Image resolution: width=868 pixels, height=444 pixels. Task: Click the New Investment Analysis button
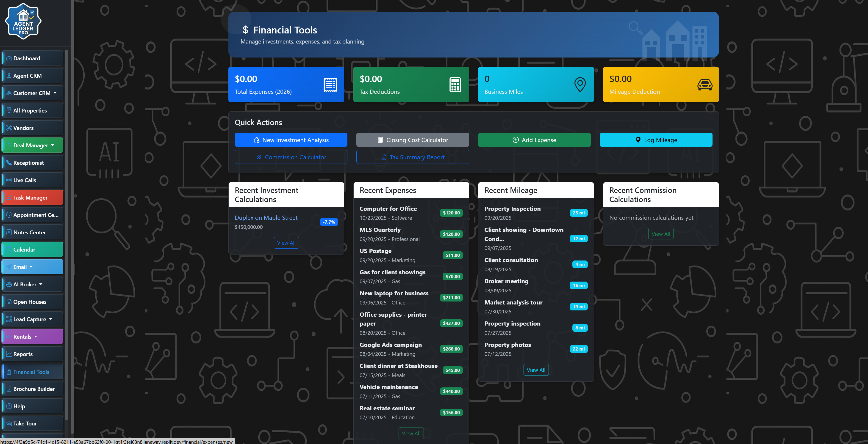point(291,140)
